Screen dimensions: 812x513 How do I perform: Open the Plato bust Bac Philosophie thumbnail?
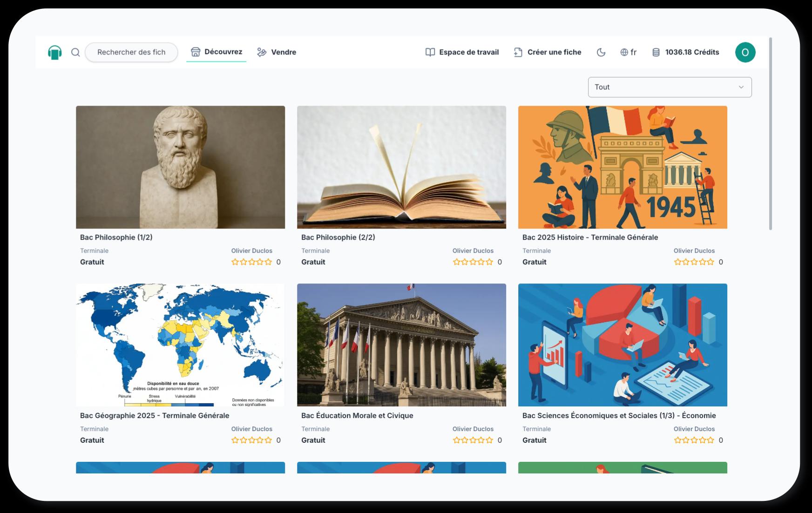[x=180, y=167]
